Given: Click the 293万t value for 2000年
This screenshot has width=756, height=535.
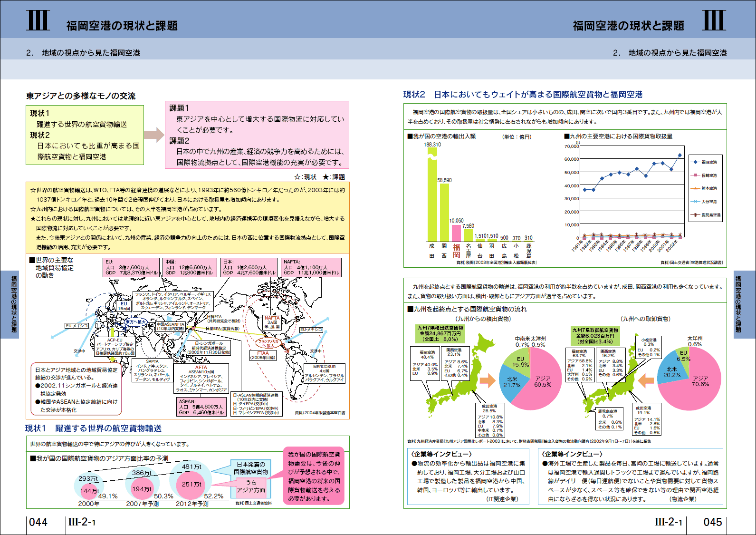Looking at the screenshot, I should point(88,478).
